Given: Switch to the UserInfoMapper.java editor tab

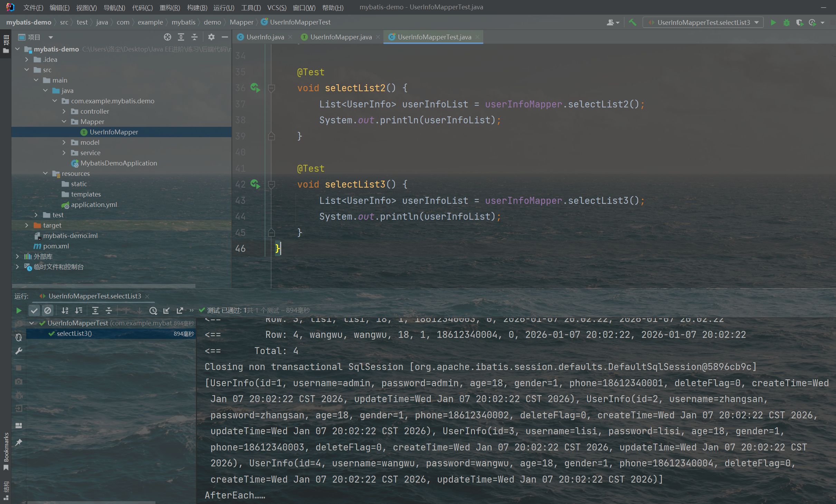Looking at the screenshot, I should (341, 37).
